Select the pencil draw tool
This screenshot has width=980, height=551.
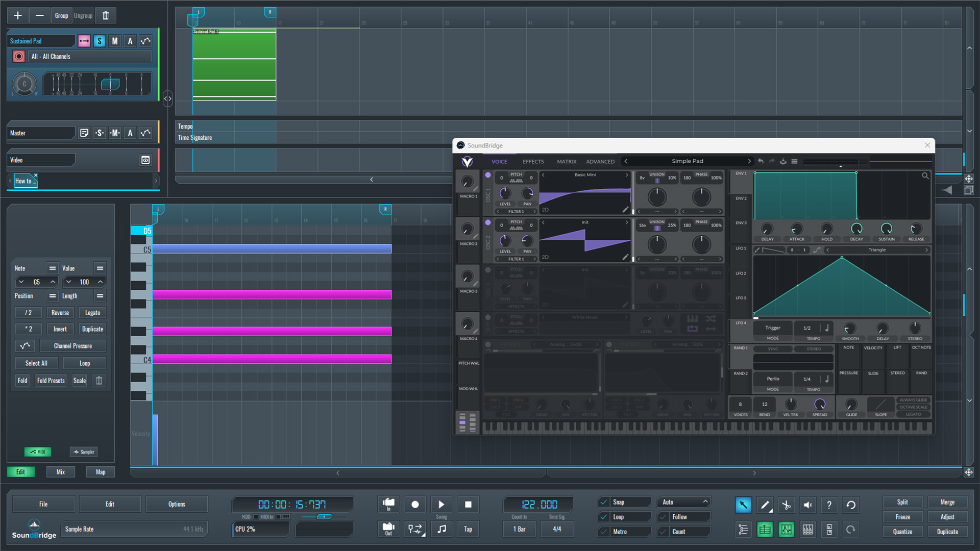[x=765, y=505]
